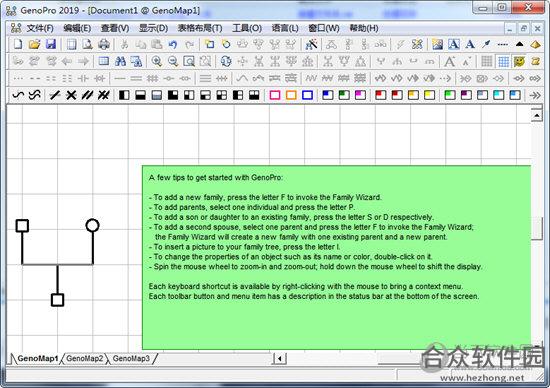Click the vertical scrollbar up arrow
This screenshot has height=388, width=550.
point(537,115)
